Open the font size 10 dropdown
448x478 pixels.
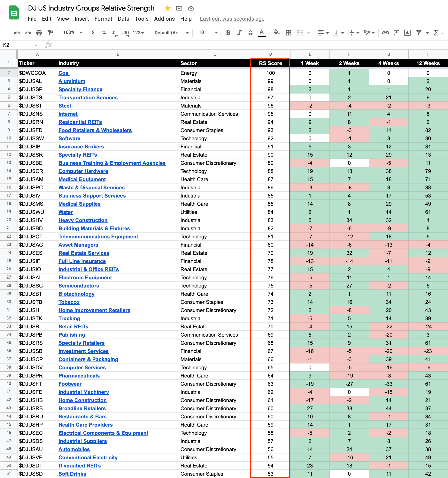(208, 33)
